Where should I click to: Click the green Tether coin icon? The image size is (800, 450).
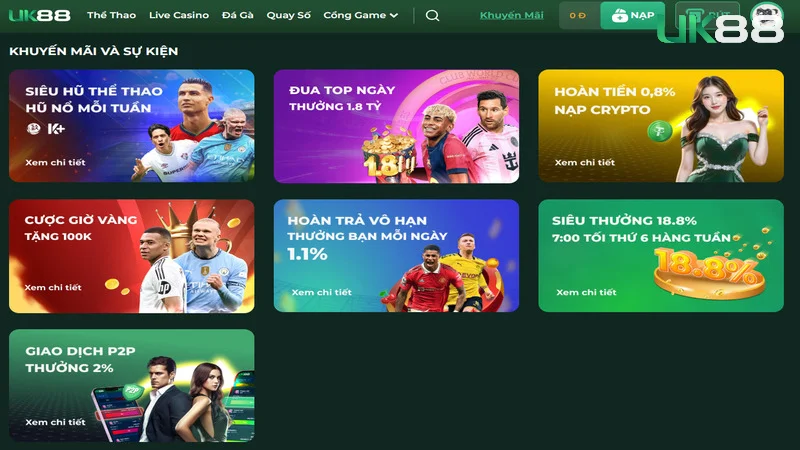[x=660, y=132]
